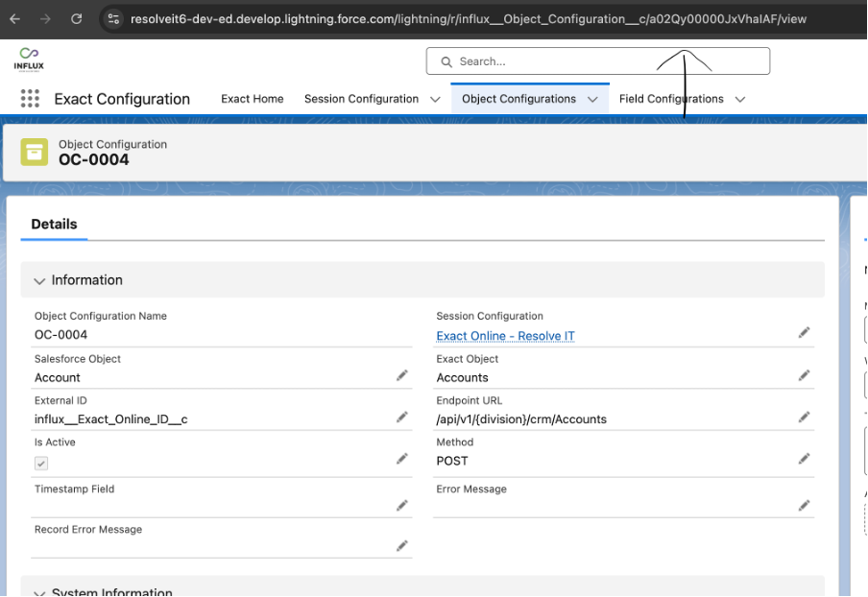Open site information icon in address bar
The width and height of the screenshot is (868, 597).
[x=113, y=19]
